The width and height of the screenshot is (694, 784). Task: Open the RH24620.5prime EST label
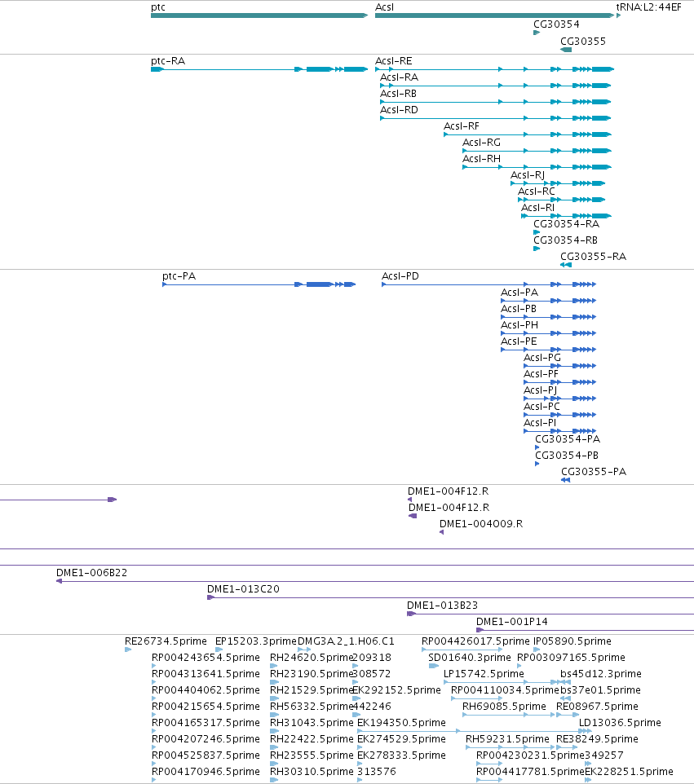[x=312, y=658]
